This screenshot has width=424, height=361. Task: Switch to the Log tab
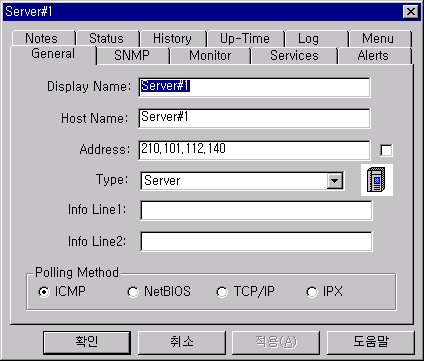point(317,39)
